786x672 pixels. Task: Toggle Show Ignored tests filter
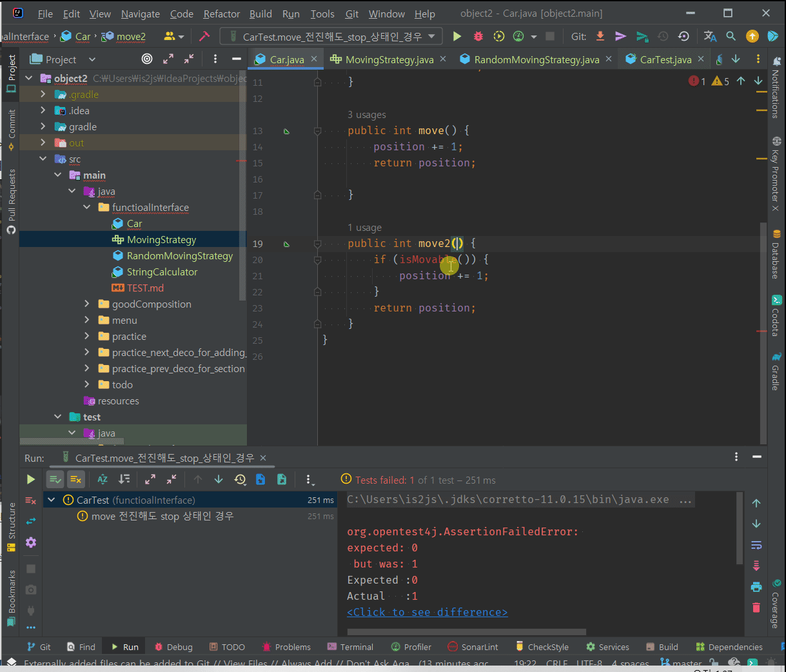click(x=75, y=479)
